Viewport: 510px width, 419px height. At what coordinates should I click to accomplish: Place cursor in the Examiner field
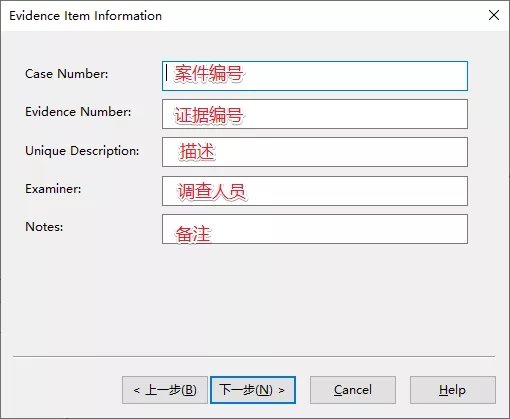click(x=315, y=191)
